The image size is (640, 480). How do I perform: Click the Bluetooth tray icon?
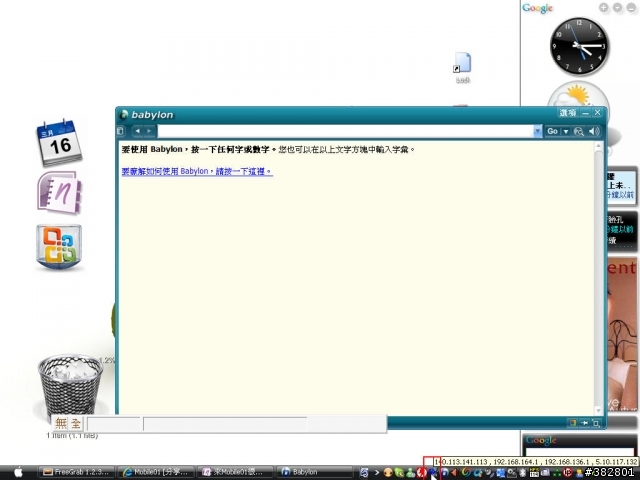[x=523, y=473]
